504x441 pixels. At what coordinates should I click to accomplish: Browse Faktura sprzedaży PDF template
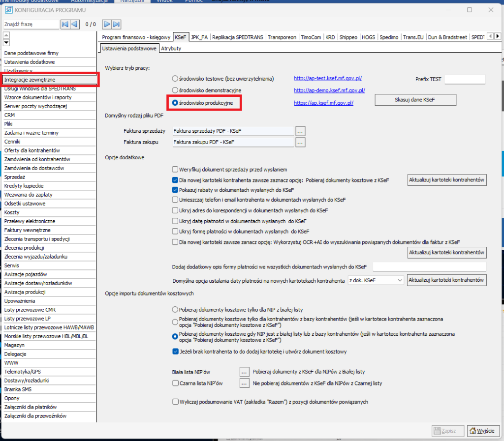coord(300,131)
